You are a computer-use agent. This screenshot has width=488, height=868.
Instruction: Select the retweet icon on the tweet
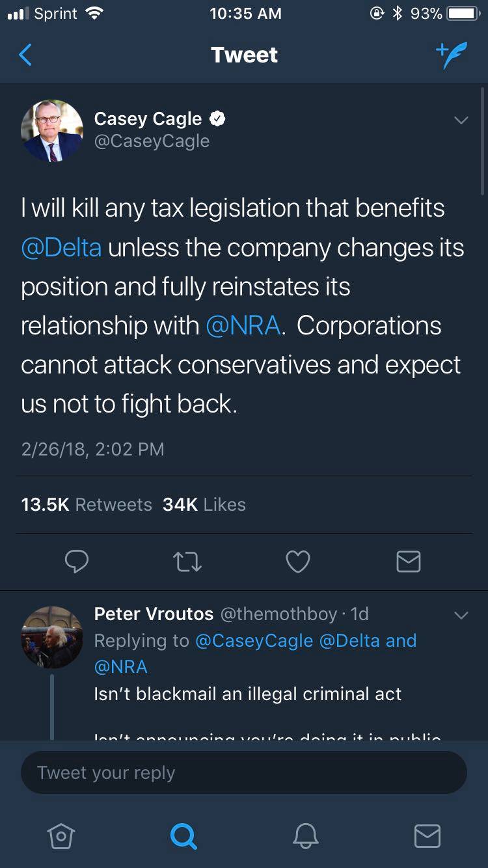187,562
